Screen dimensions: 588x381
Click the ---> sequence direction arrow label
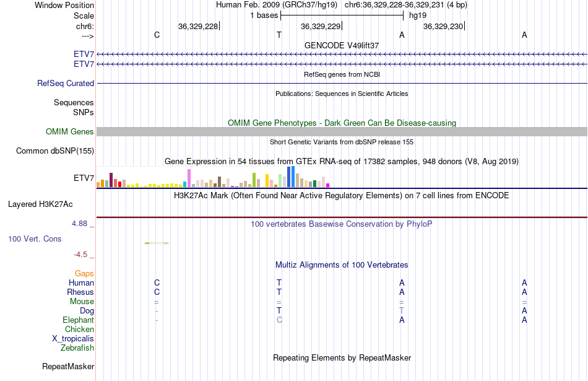click(x=87, y=36)
